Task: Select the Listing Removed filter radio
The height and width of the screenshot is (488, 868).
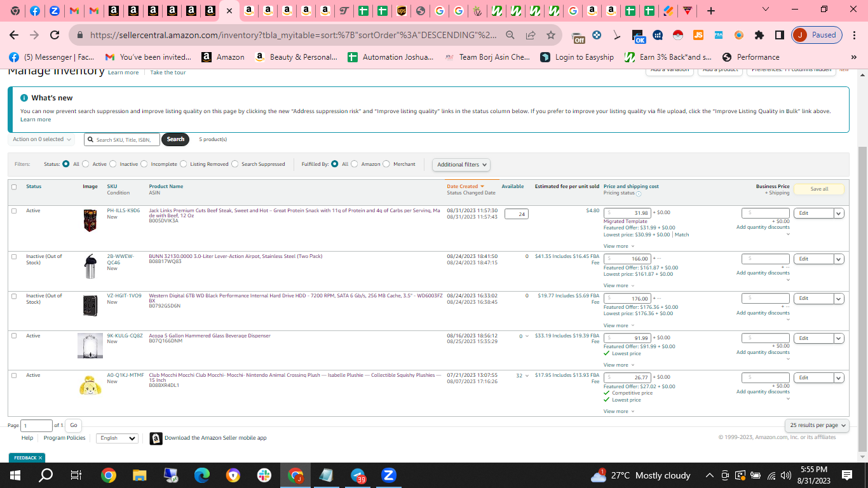Action: pos(184,164)
